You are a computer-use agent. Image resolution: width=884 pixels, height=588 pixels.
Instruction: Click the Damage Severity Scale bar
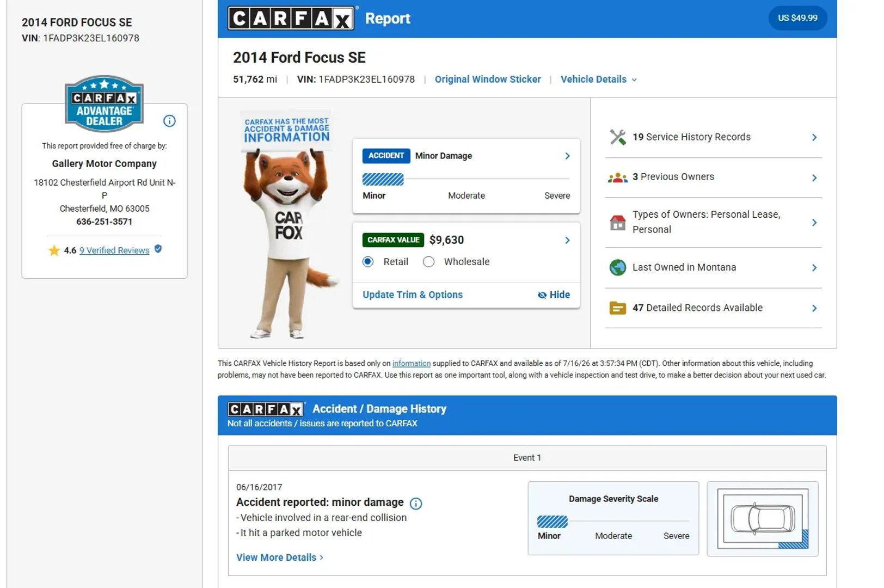click(x=613, y=522)
